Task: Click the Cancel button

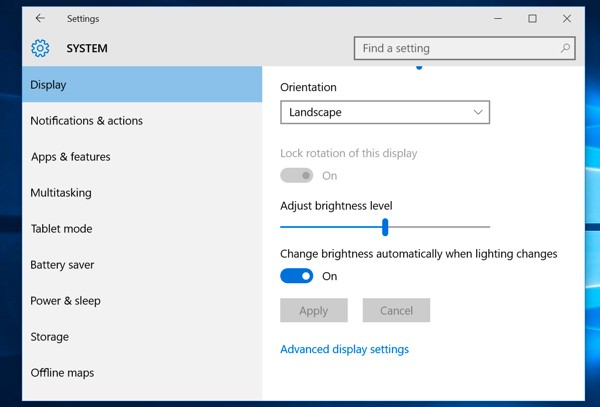Action: [x=396, y=310]
